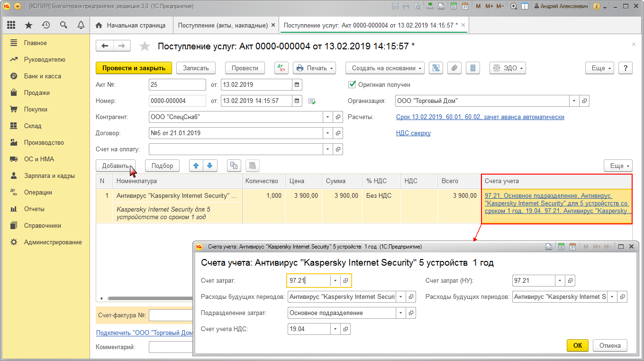The image size is (644, 361).
Task: Click the Акт № input field
Action: point(177,85)
